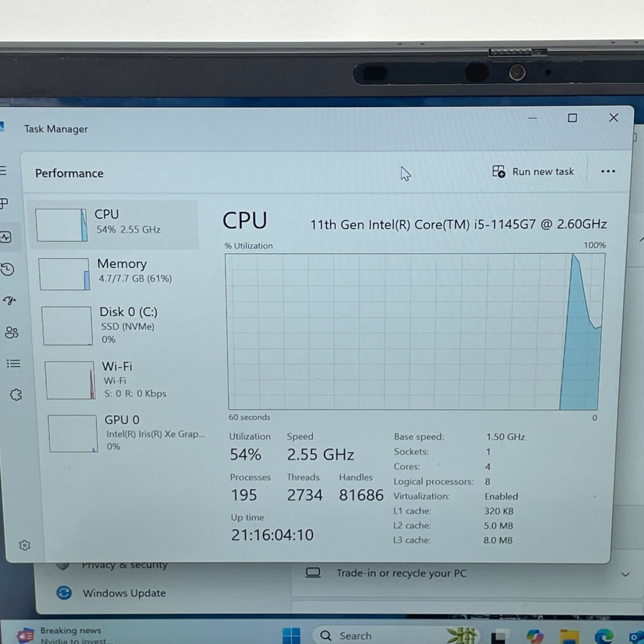This screenshot has width=644, height=644.
Task: Open Task Manager settings gear
Action: [25, 545]
